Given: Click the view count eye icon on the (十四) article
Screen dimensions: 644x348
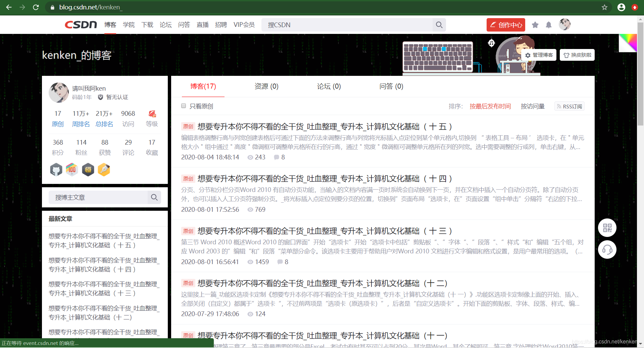Looking at the screenshot, I should (x=250, y=209).
